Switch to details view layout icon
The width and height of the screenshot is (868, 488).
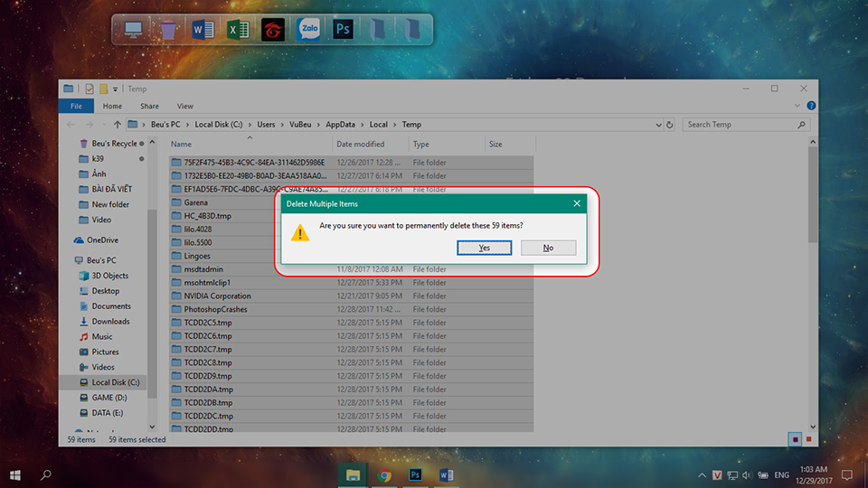point(795,439)
